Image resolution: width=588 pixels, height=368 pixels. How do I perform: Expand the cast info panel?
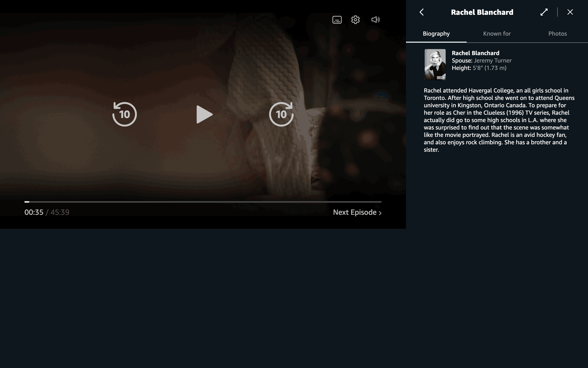[x=544, y=12]
